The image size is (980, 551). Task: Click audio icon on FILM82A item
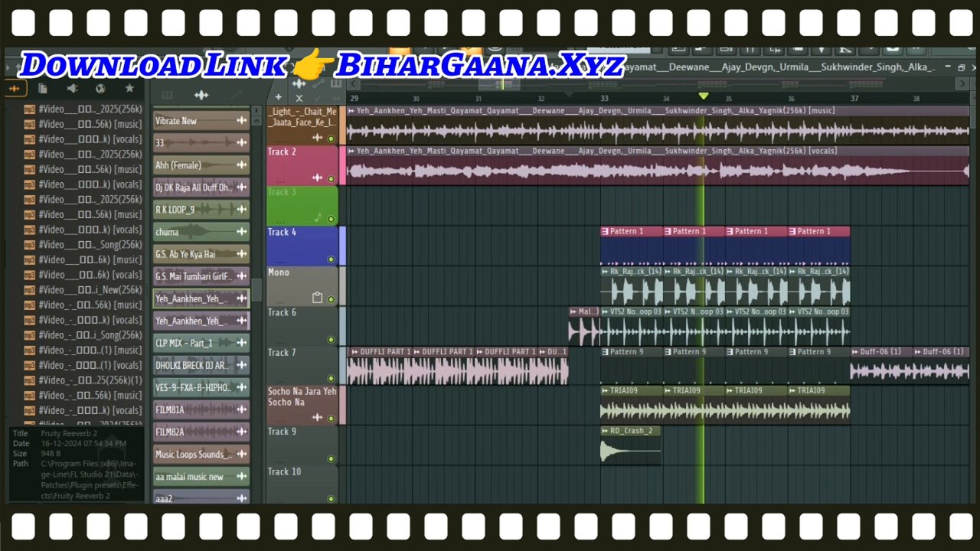point(241,432)
